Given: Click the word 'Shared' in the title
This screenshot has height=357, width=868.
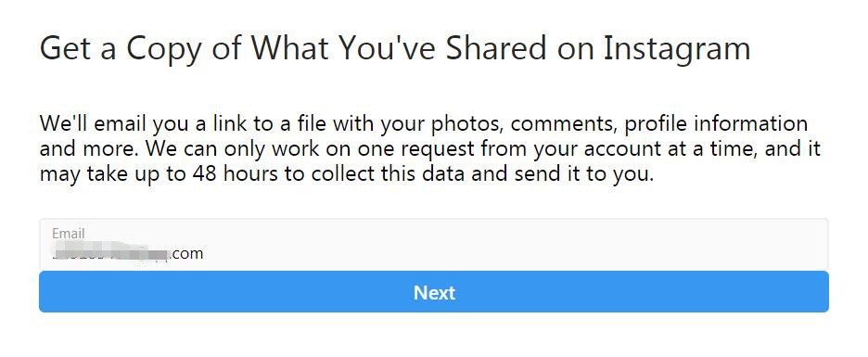Looking at the screenshot, I should [496, 49].
